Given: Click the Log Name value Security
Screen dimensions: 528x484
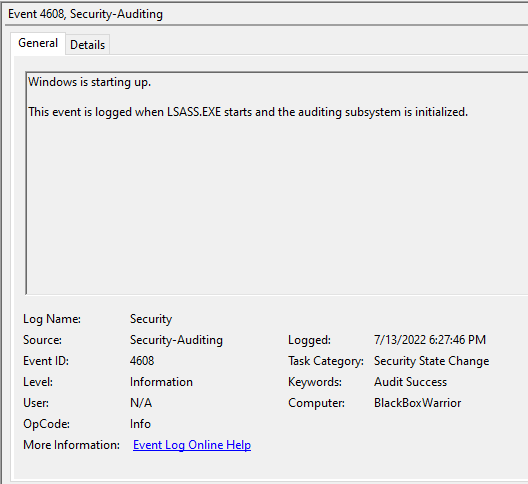Looking at the screenshot, I should coord(151,319).
